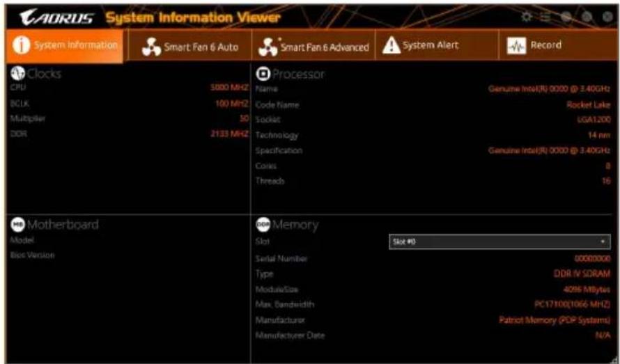Open settings via the gear icon

[x=526, y=17]
